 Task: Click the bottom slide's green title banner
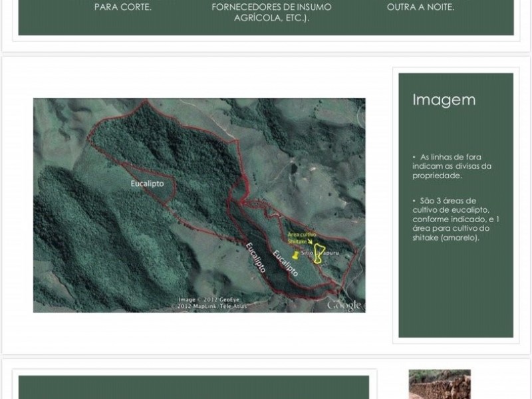(x=194, y=387)
